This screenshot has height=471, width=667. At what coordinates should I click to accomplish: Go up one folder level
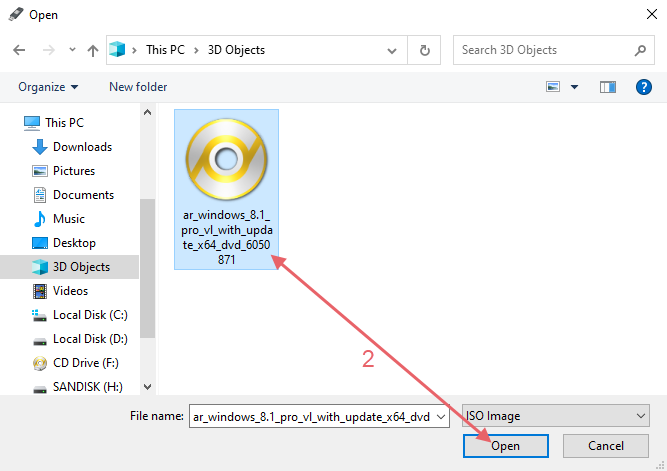click(93, 51)
